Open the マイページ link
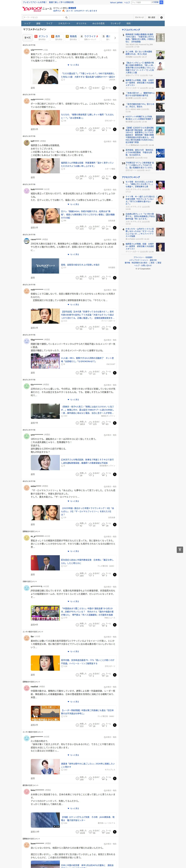186x868 pixels. [139, 18]
